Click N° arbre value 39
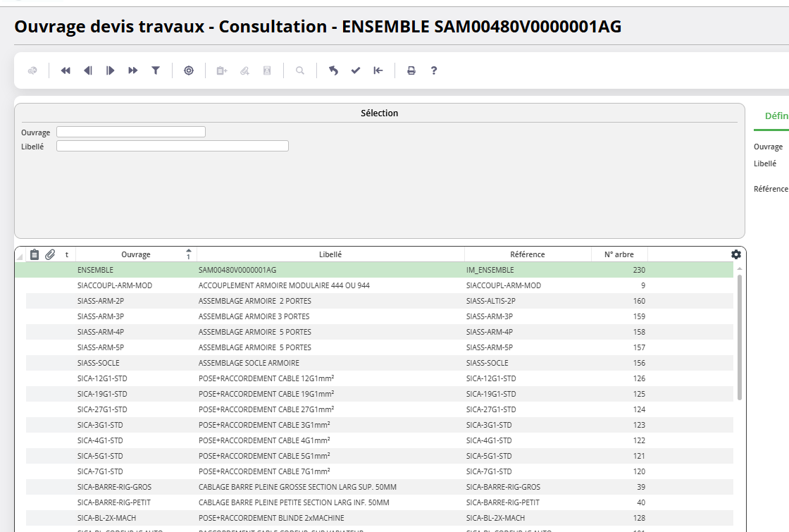Viewport: 789px width, 532px height. [641, 487]
